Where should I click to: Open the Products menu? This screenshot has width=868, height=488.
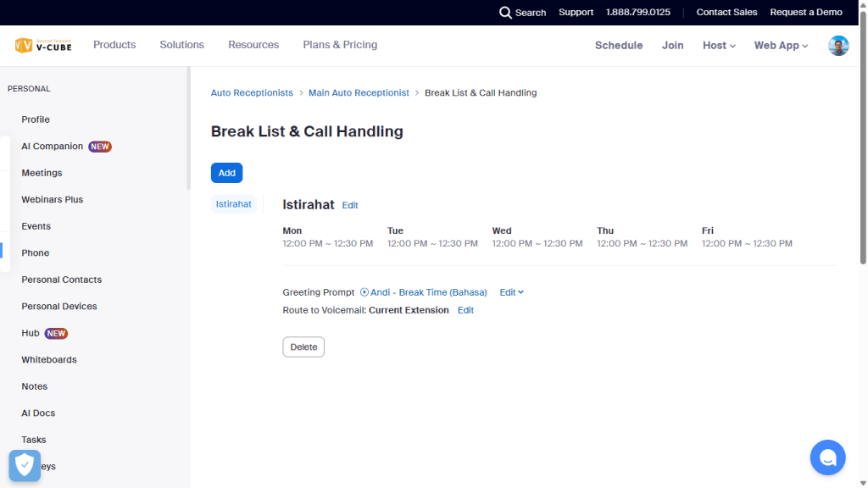coord(114,44)
